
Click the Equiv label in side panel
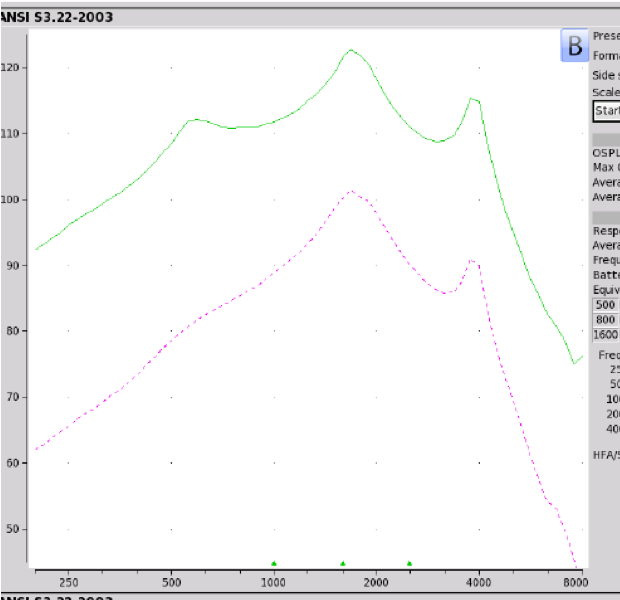tap(606, 290)
